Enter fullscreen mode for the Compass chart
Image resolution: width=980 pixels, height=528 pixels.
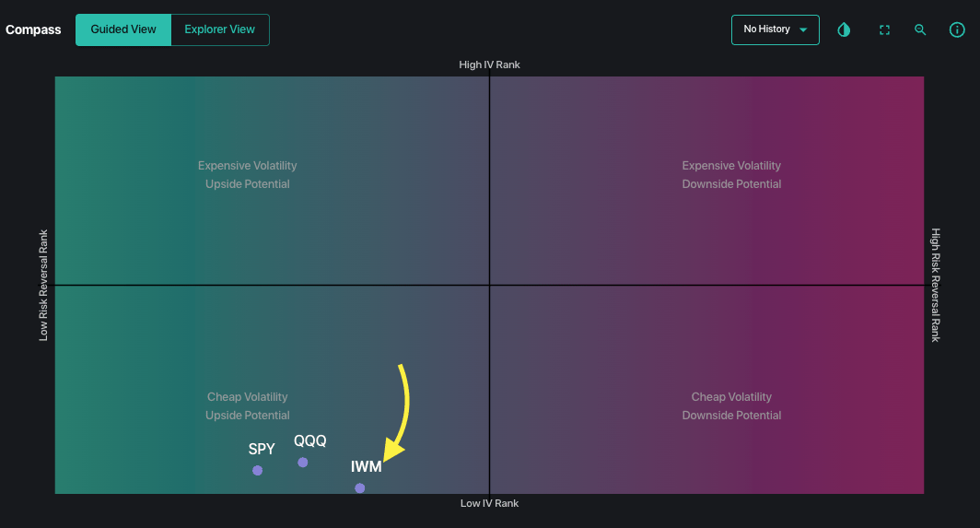(x=884, y=29)
